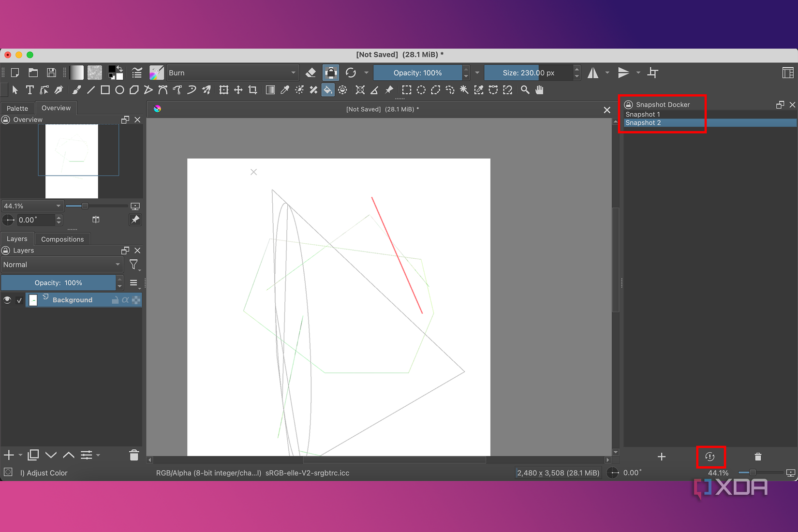798x532 pixels.
Task: Select Snapshot 1 in Snapshot Docker
Action: click(x=709, y=114)
